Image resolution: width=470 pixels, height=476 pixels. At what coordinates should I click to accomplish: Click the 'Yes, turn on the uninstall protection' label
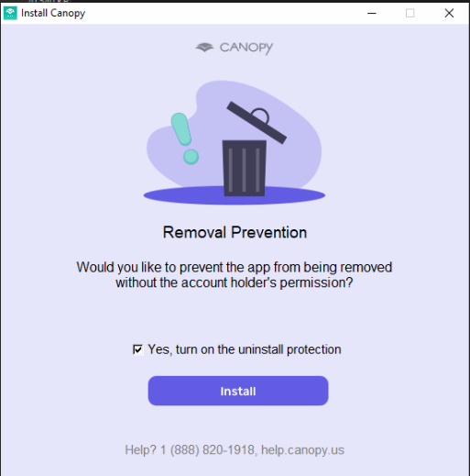245,349
